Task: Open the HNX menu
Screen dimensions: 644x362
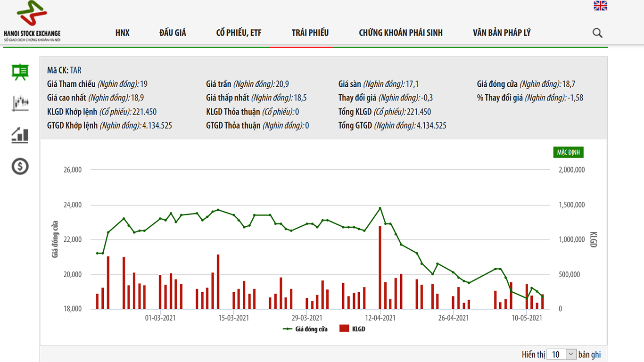Action: pos(122,33)
